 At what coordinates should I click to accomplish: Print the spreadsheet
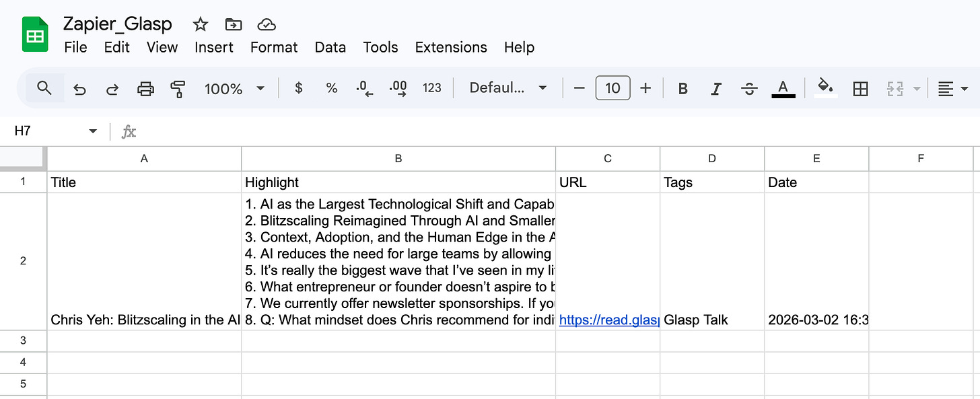[145, 89]
